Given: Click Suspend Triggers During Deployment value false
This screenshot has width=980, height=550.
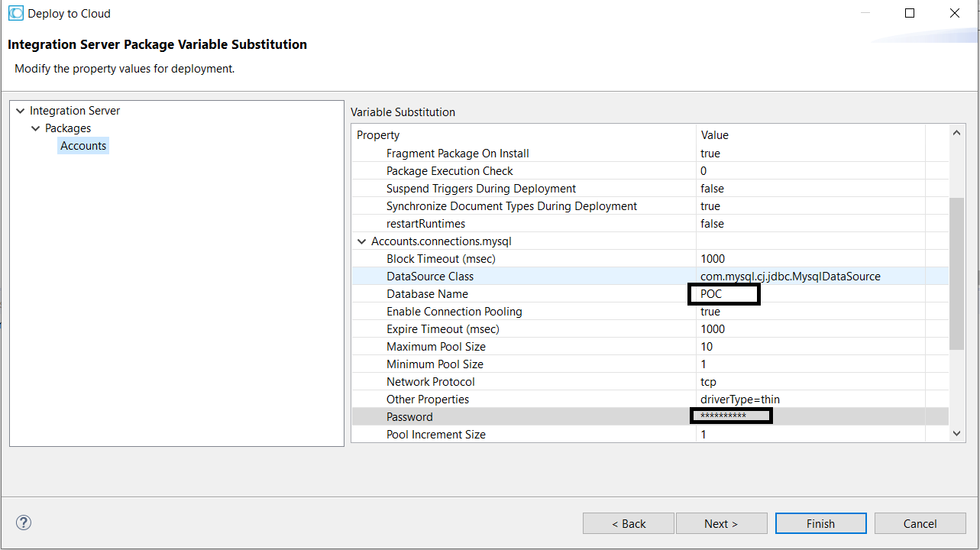Looking at the screenshot, I should tap(712, 189).
